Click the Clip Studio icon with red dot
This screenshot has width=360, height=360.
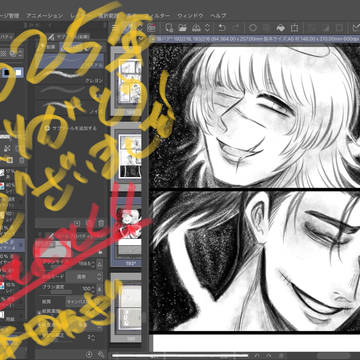152,28
